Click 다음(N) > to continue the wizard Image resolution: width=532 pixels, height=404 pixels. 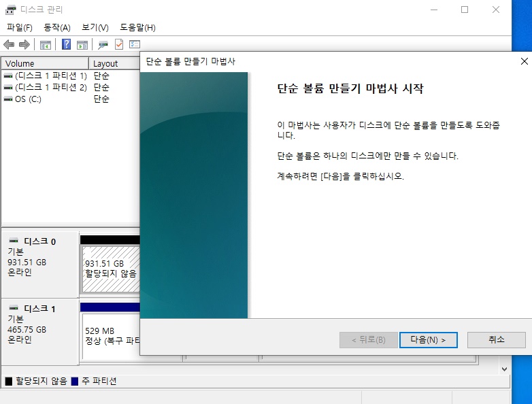[428, 340]
